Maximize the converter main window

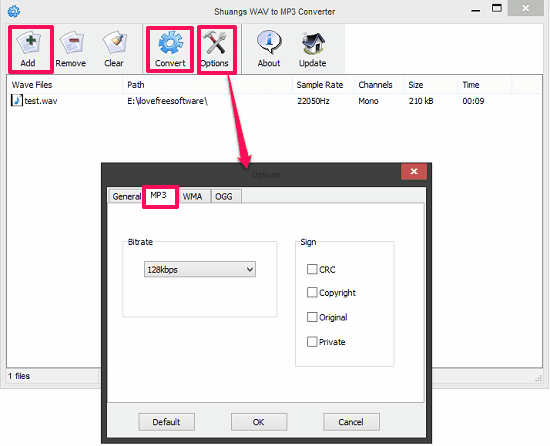[497, 8]
